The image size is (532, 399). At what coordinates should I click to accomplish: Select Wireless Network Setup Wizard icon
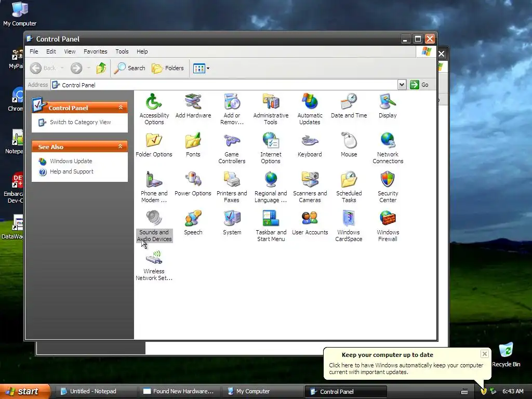(x=154, y=264)
